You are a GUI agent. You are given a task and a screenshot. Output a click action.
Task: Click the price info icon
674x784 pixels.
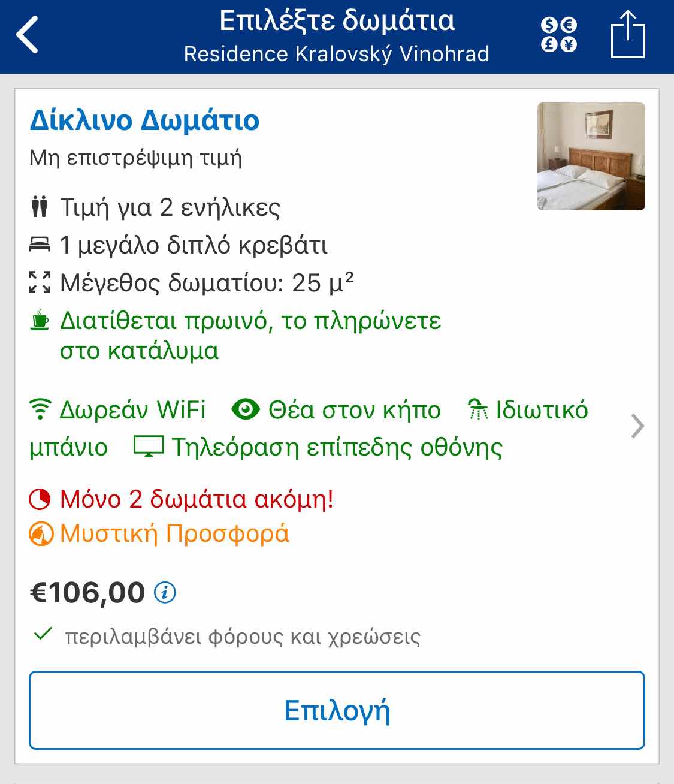[165, 593]
